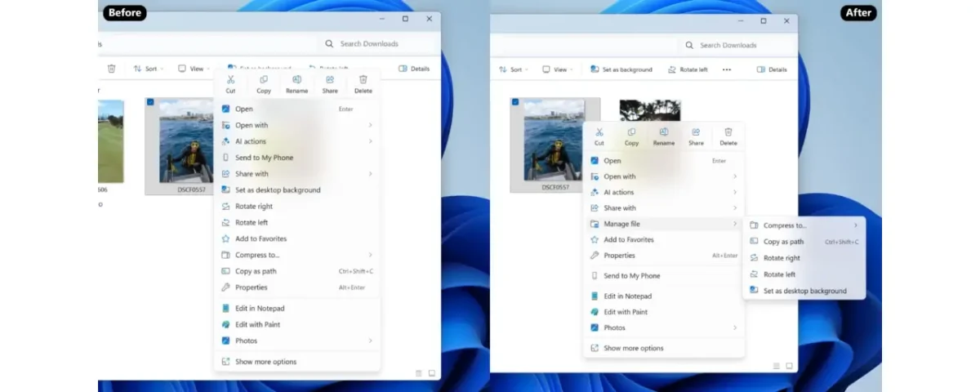
Task: Choose Rotate right in the Before context menu
Action: click(x=297, y=207)
